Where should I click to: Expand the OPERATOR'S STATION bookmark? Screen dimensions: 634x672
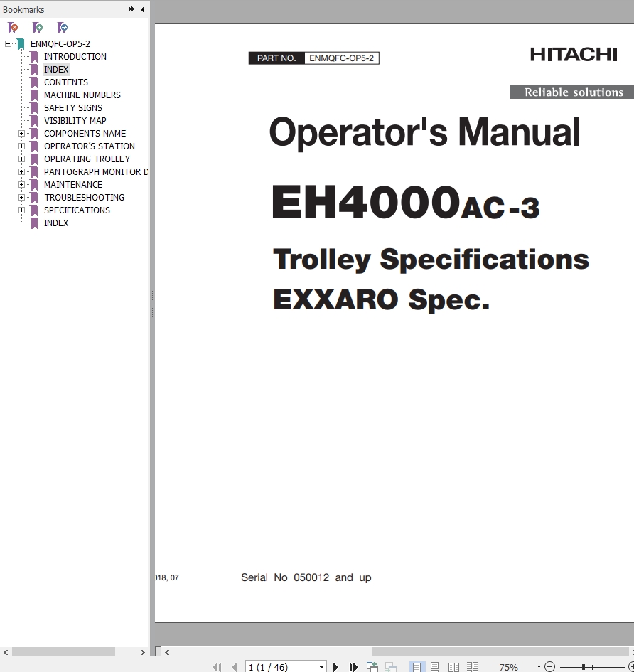21,146
